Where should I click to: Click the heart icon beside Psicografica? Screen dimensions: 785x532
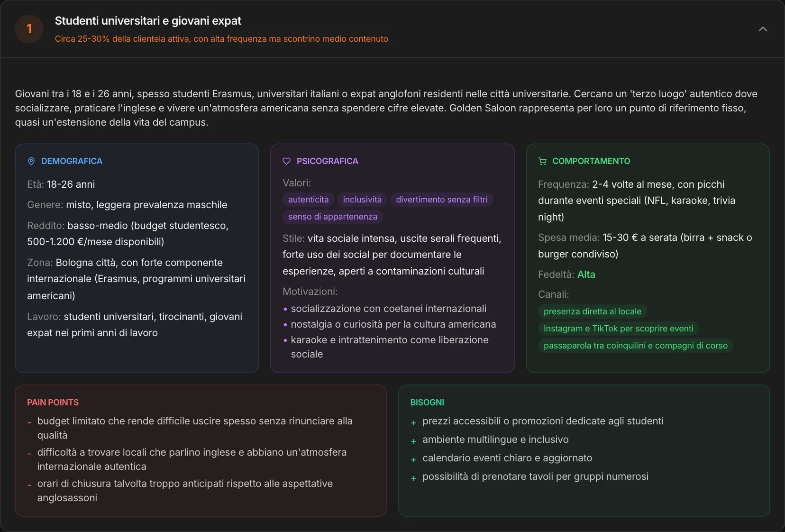point(286,161)
